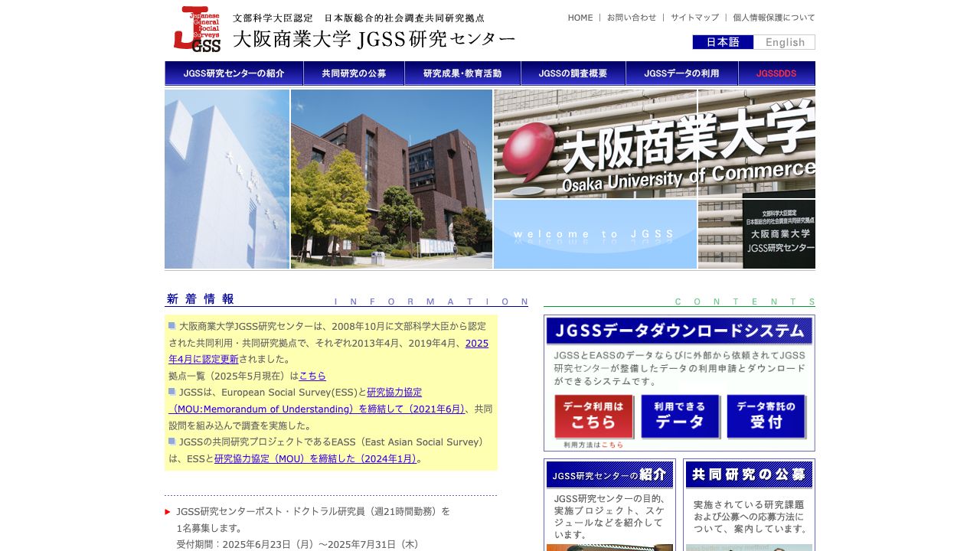Open the お問い合わせ contact link
This screenshot has width=980, height=551.
pyautogui.click(x=631, y=18)
